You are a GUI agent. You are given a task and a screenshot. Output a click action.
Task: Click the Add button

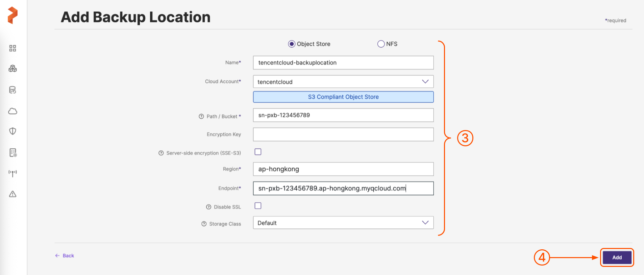(x=617, y=257)
